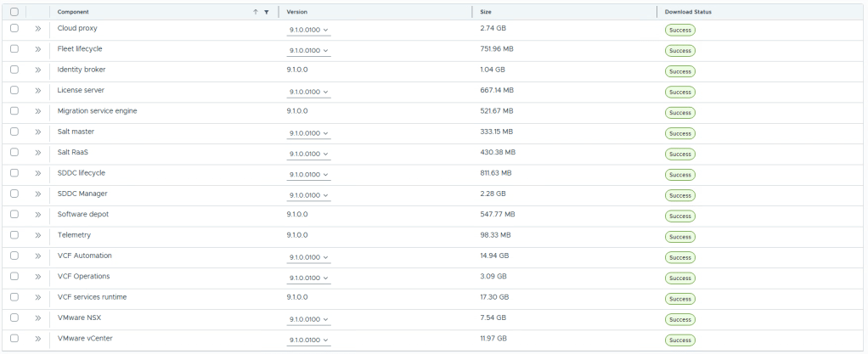Open the Salt master version dropdown
Screen dimensions: 868x354
(309, 133)
